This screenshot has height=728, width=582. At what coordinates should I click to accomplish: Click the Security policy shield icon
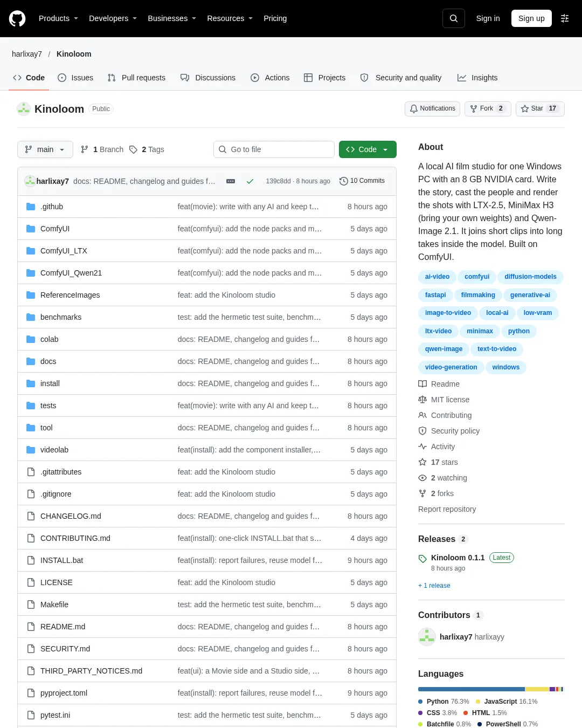coord(422,431)
